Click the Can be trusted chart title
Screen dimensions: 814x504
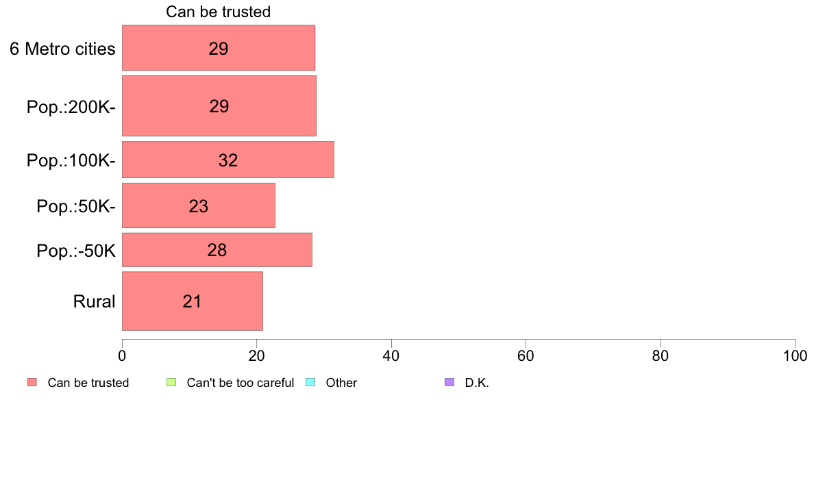pos(218,12)
